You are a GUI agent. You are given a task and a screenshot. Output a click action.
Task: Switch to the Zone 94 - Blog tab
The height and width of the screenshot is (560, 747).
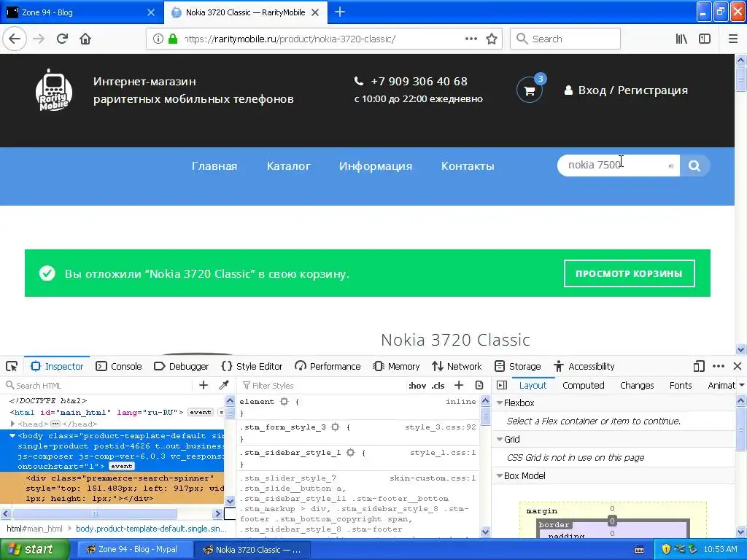pos(82,12)
